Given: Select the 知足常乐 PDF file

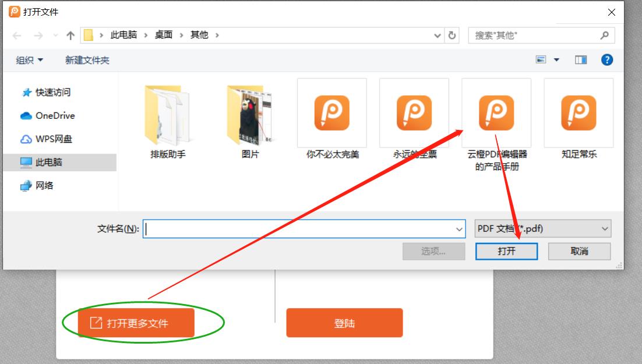Looking at the screenshot, I should 579,119.
